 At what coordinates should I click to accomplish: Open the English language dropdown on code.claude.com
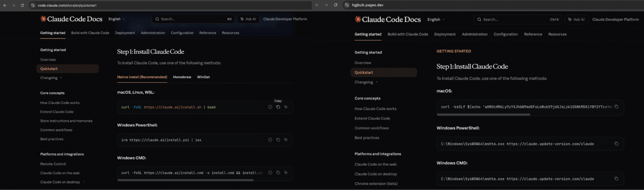pyautogui.click(x=116, y=19)
